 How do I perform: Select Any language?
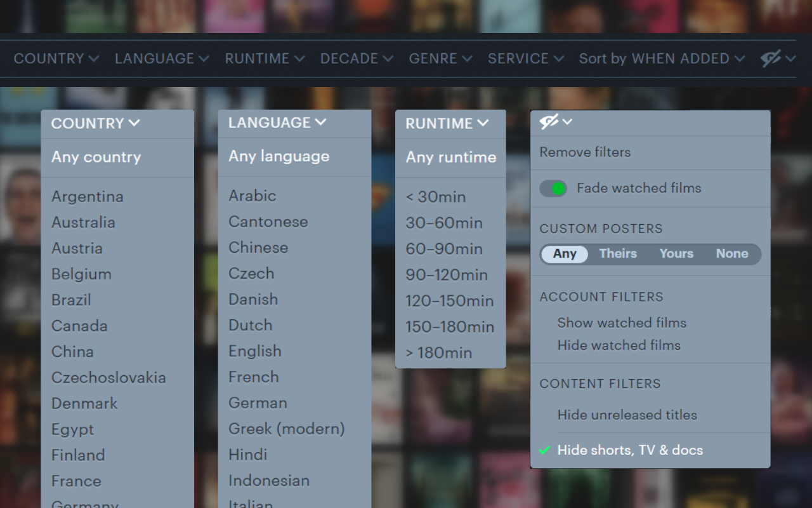(x=279, y=157)
